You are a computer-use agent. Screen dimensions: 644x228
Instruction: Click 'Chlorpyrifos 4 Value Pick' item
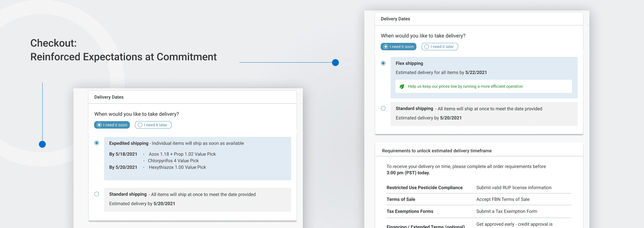(173, 161)
